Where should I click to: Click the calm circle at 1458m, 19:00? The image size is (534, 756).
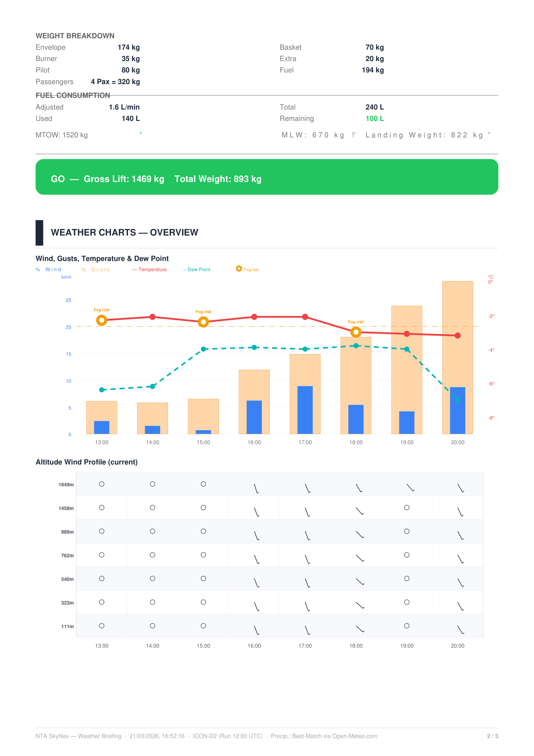(407, 507)
